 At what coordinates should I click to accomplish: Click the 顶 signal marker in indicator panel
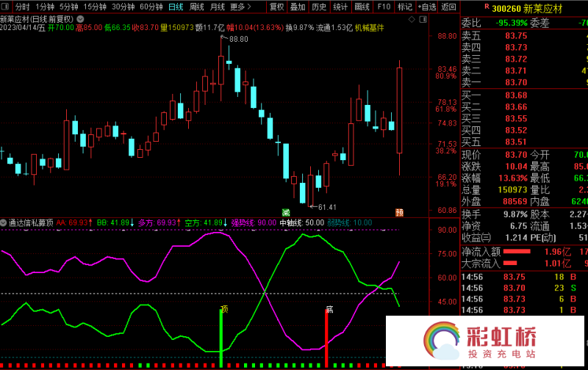(x=224, y=309)
